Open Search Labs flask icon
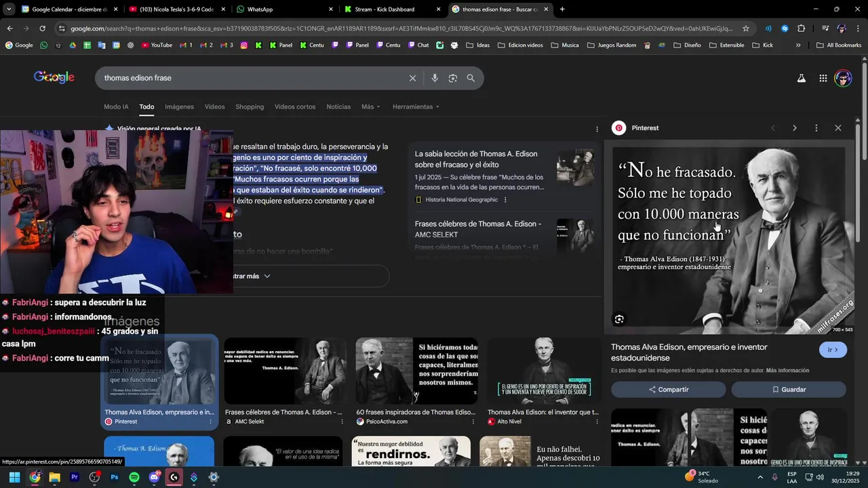Screen dimensions: 868x488 [x=801, y=79]
